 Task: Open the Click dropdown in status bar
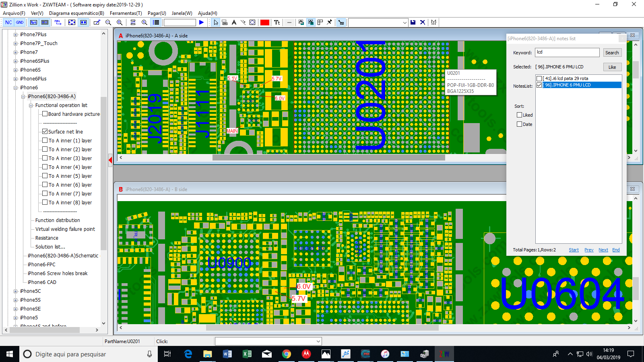318,341
